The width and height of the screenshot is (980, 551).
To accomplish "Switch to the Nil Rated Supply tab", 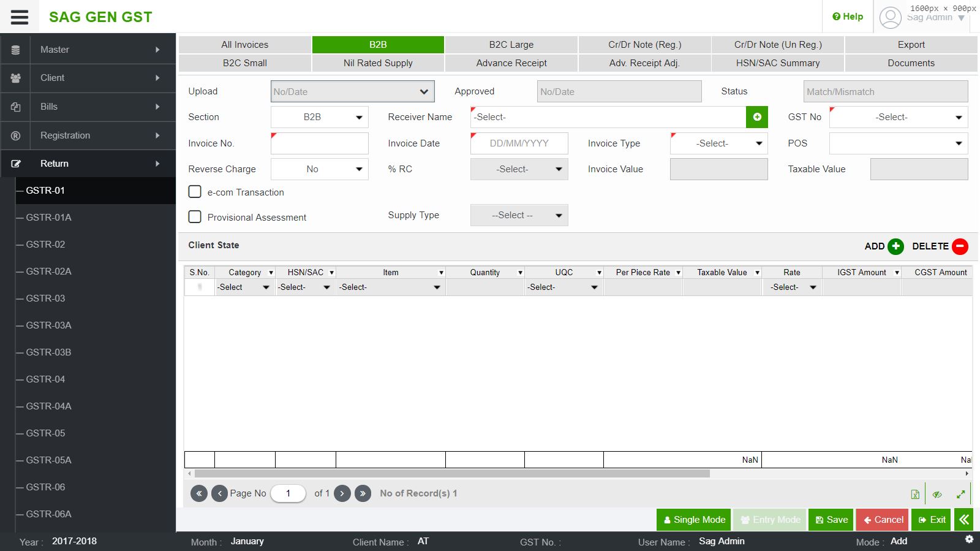I will [x=378, y=63].
